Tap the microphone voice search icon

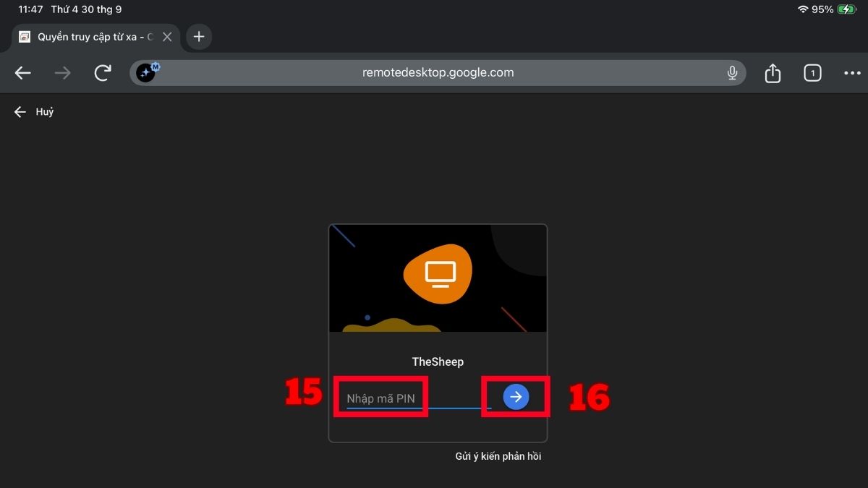coord(732,72)
